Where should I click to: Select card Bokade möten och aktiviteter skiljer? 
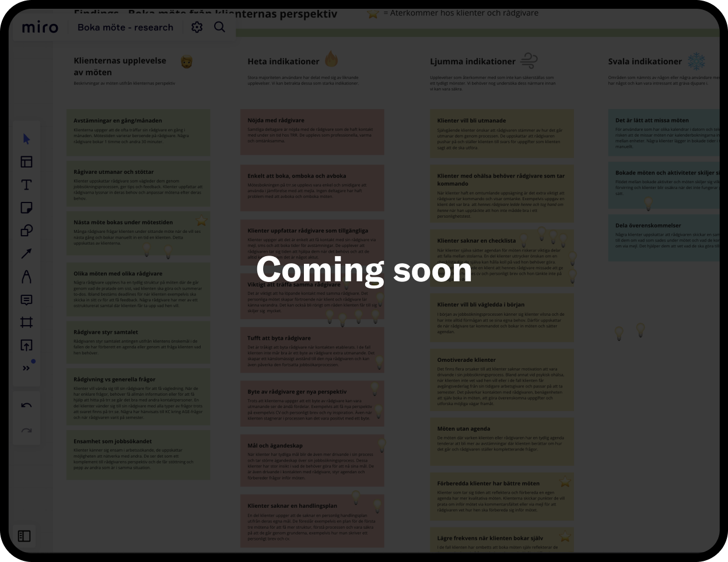click(x=664, y=186)
